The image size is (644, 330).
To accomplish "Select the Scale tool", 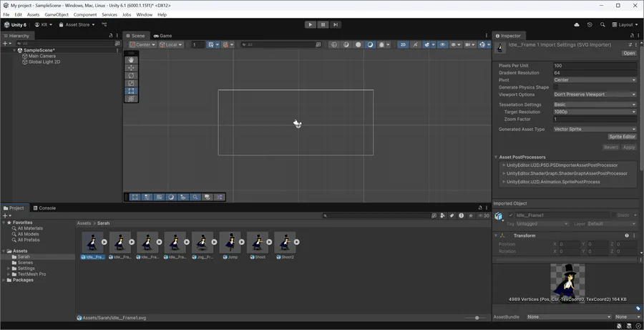I will click(132, 84).
